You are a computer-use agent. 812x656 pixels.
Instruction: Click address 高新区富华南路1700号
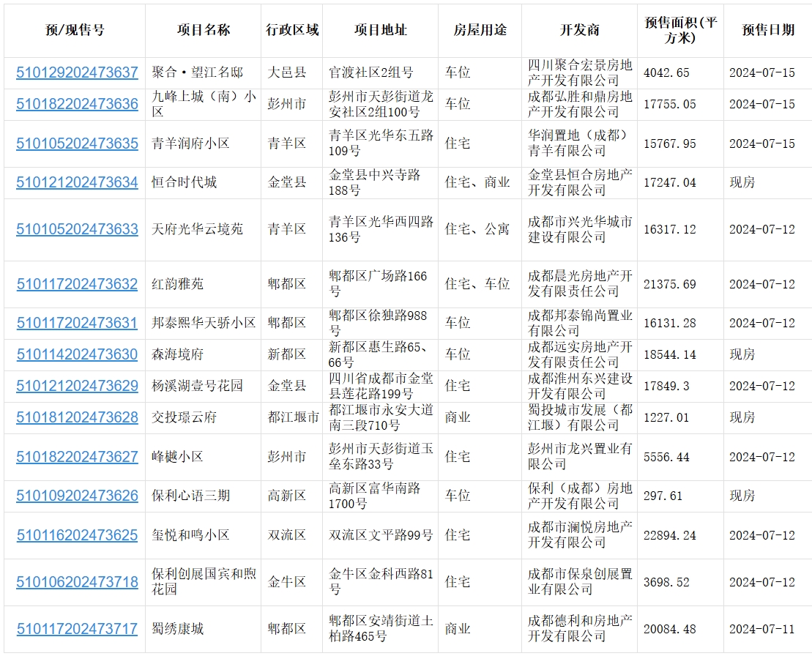(x=374, y=496)
